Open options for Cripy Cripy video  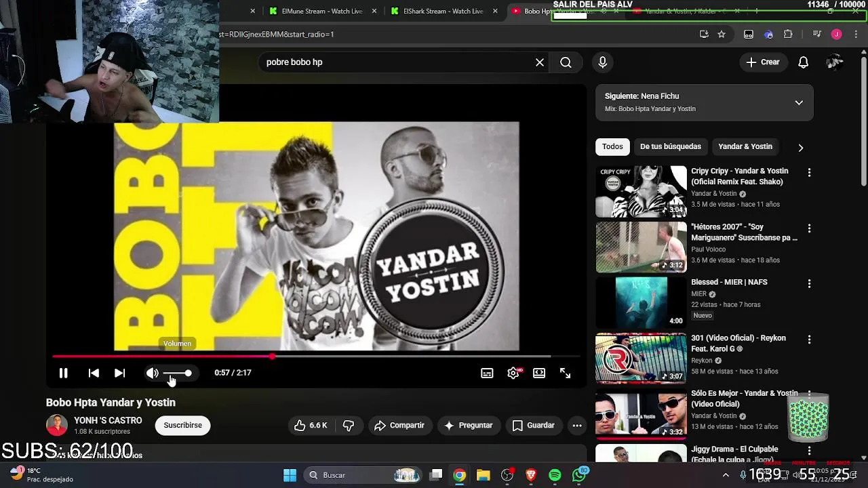point(809,173)
